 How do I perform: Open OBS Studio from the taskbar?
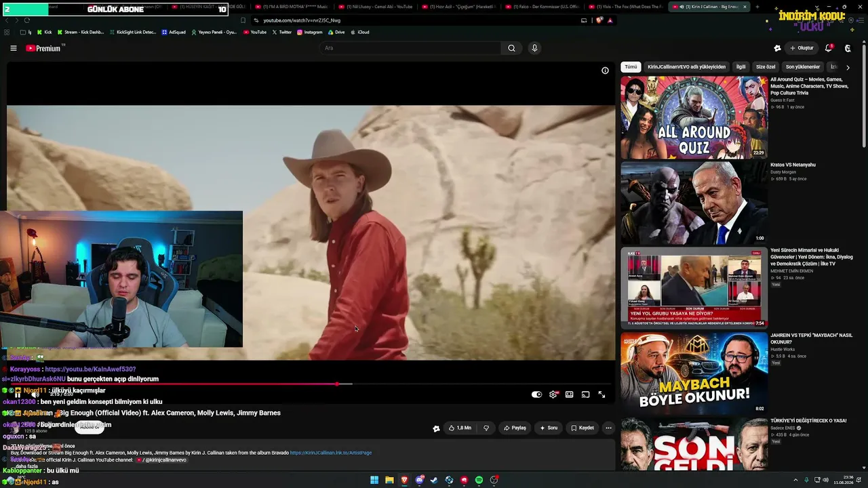click(494, 481)
